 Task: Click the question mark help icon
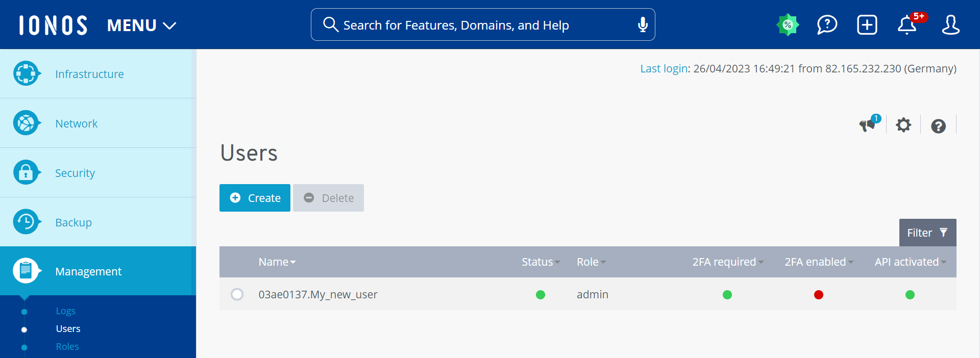pyautogui.click(x=938, y=126)
